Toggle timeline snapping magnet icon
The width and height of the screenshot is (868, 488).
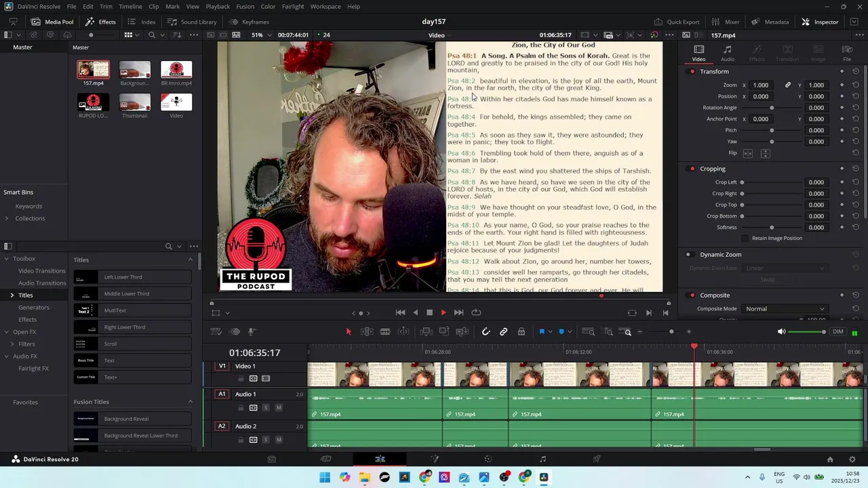click(486, 331)
